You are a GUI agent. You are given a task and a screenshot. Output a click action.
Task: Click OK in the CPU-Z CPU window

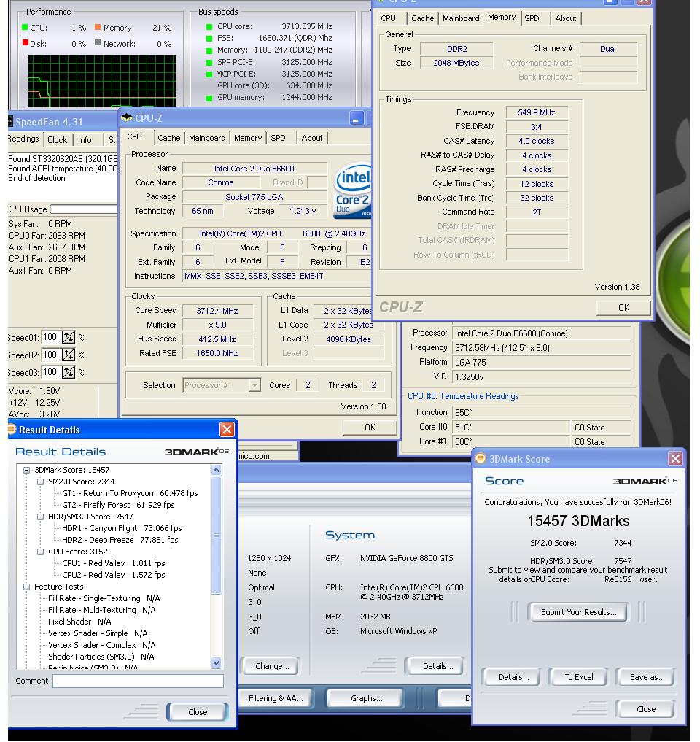pyautogui.click(x=370, y=428)
